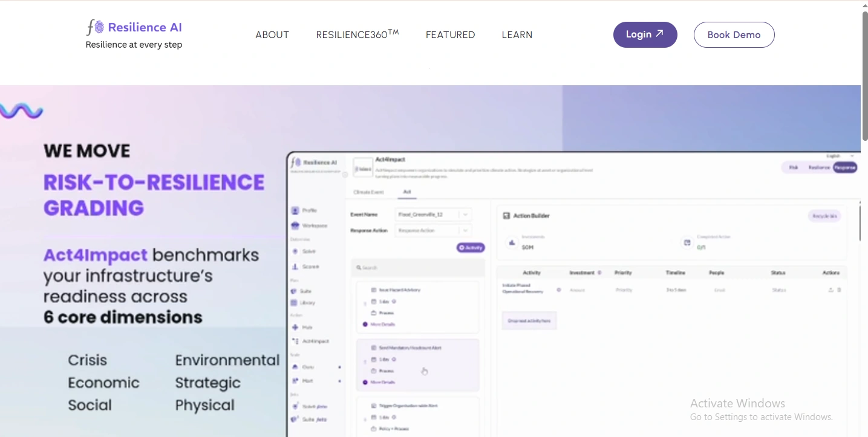Open the Suite icon under Plan

point(295,291)
